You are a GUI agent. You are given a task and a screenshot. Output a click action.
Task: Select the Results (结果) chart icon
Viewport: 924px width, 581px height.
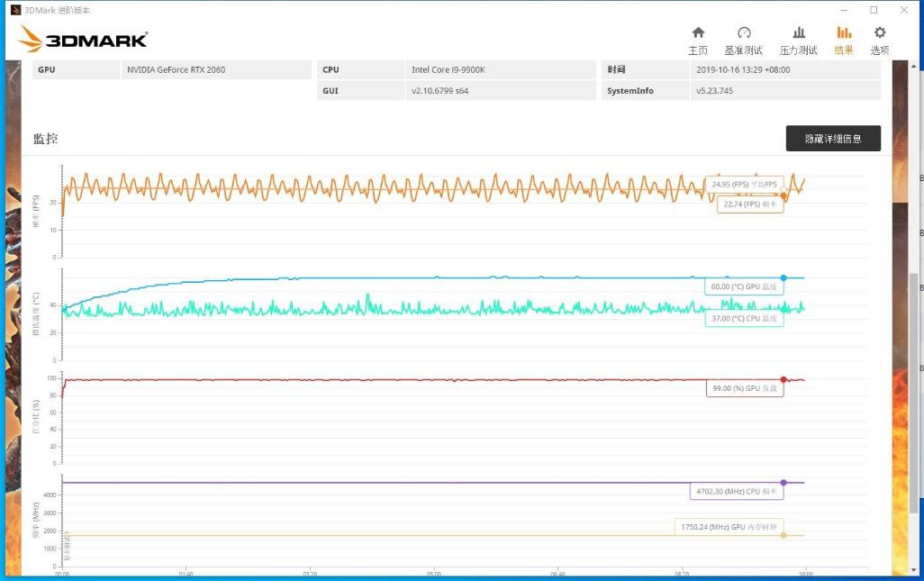[844, 33]
